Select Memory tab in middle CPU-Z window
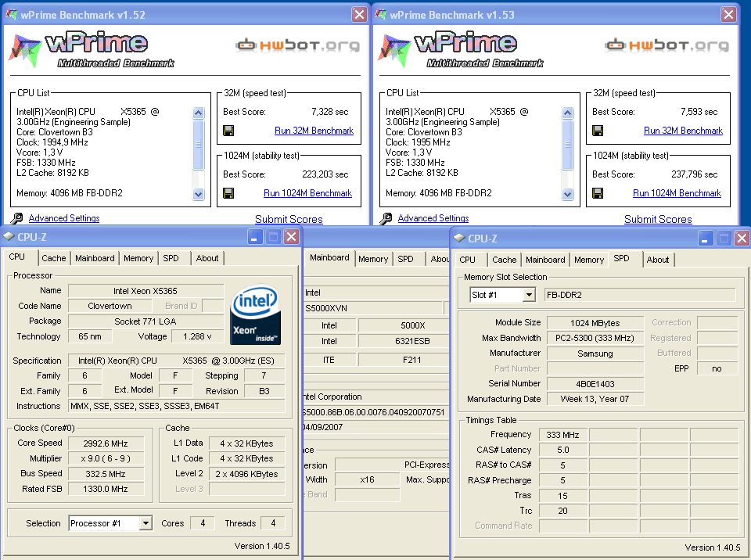 [x=373, y=259]
